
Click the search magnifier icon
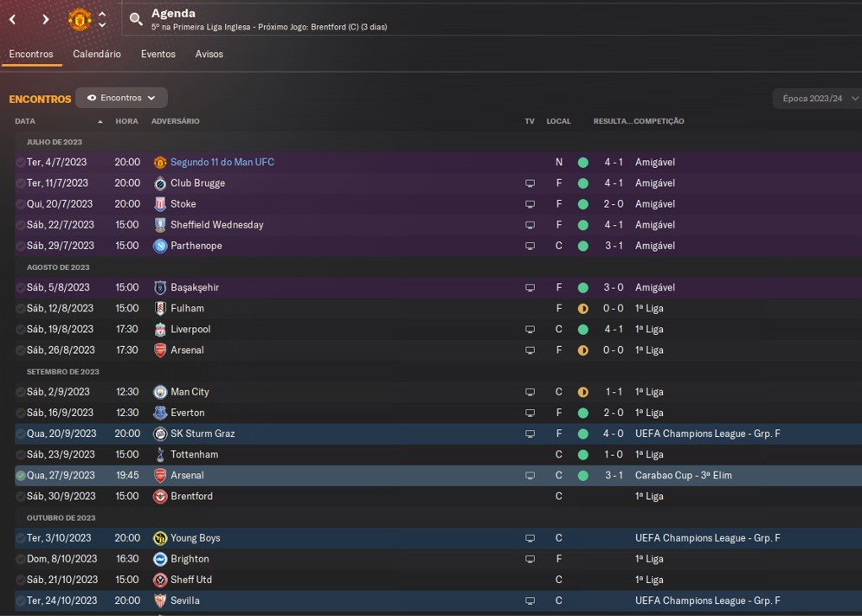tap(136, 19)
